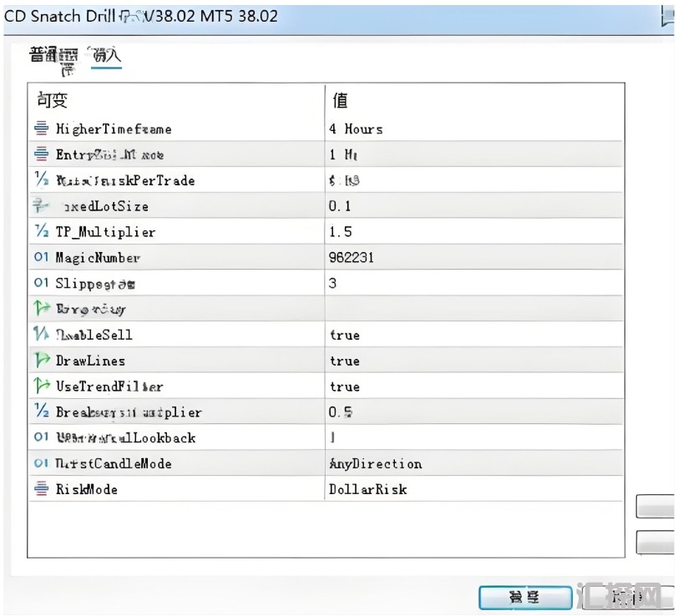Click the HigherTimeframe row's enum icon
The width and height of the screenshot is (678, 616).
(x=42, y=129)
